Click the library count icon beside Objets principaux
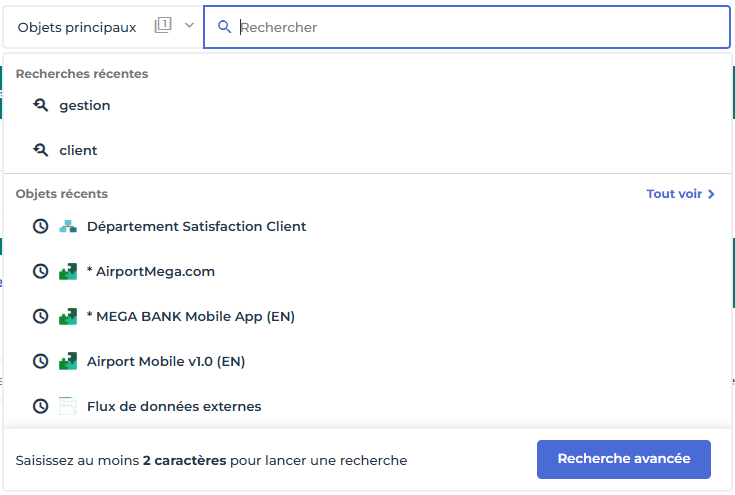The image size is (735, 495). pos(163,26)
